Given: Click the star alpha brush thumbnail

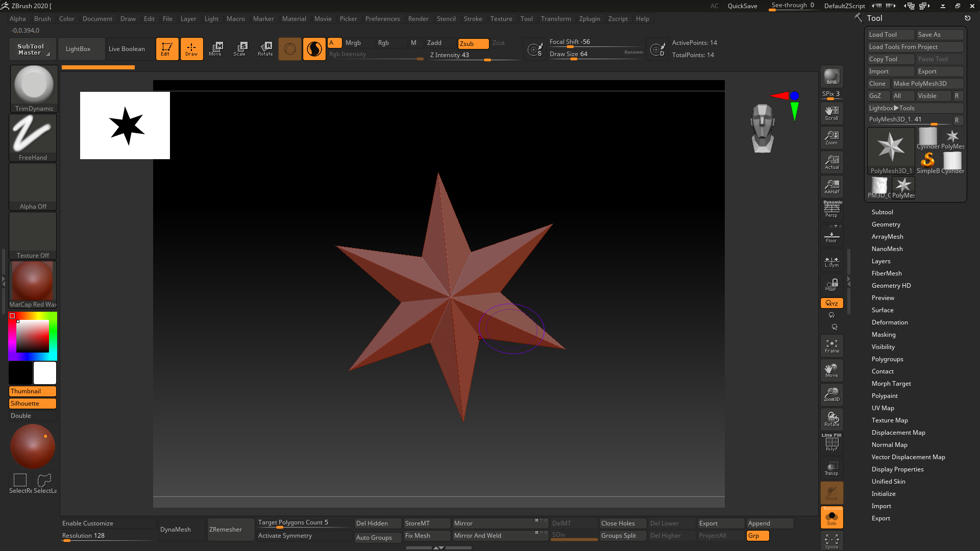Looking at the screenshot, I should click(x=125, y=126).
